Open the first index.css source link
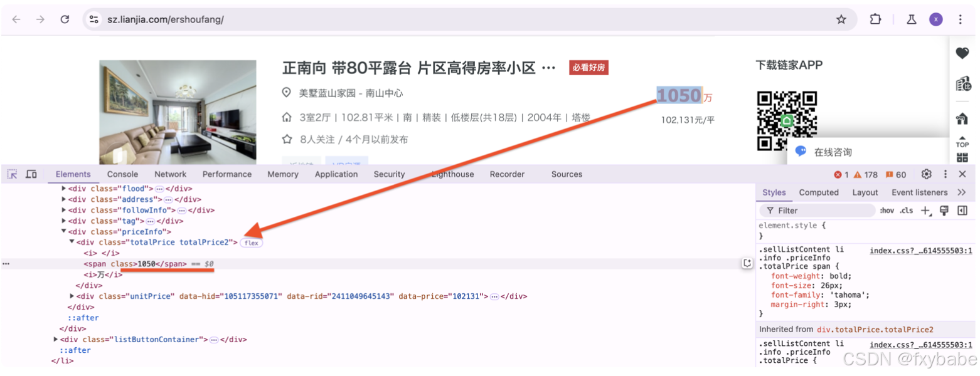This screenshot has height=376, width=980. coord(921,251)
